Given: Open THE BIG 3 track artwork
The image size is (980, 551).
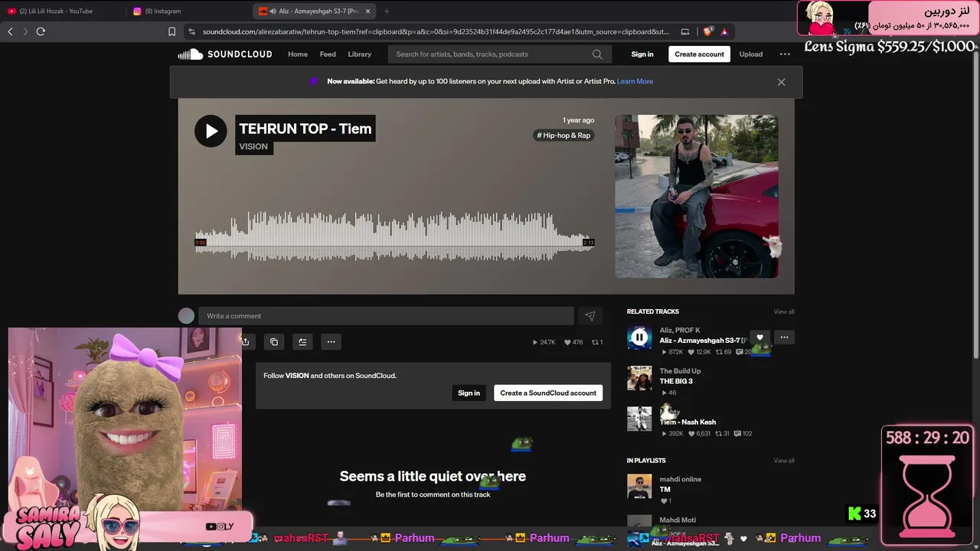Looking at the screenshot, I should click(x=639, y=378).
